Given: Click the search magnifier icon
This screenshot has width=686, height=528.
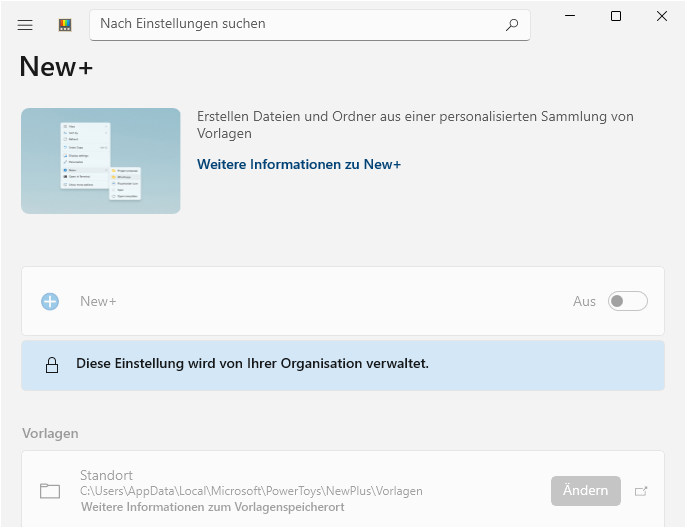Looking at the screenshot, I should pos(512,25).
